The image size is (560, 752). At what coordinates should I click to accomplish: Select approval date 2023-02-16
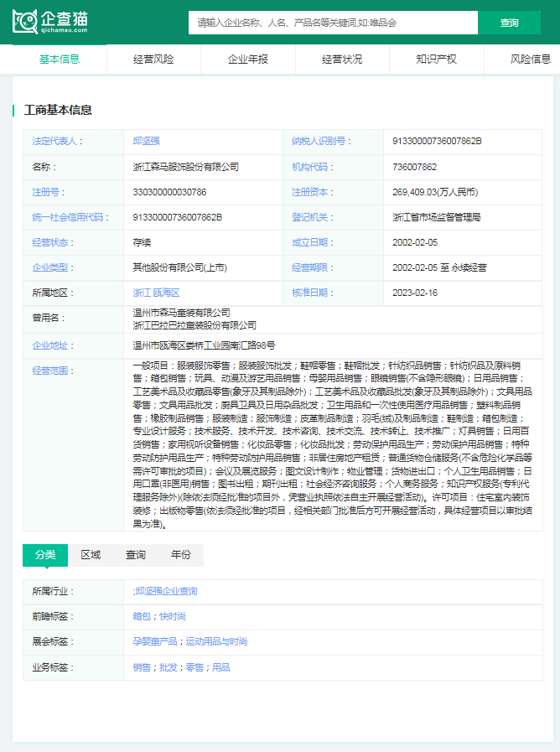tap(415, 293)
